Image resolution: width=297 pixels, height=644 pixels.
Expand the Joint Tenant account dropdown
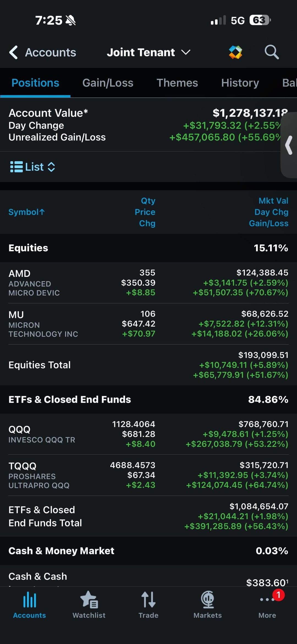coord(148,52)
